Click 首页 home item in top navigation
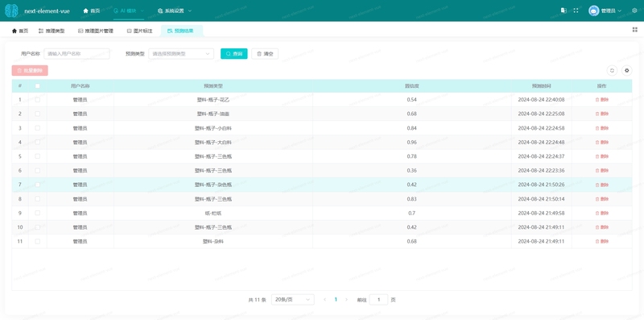Screen dimensions: 644x320 (92, 10)
